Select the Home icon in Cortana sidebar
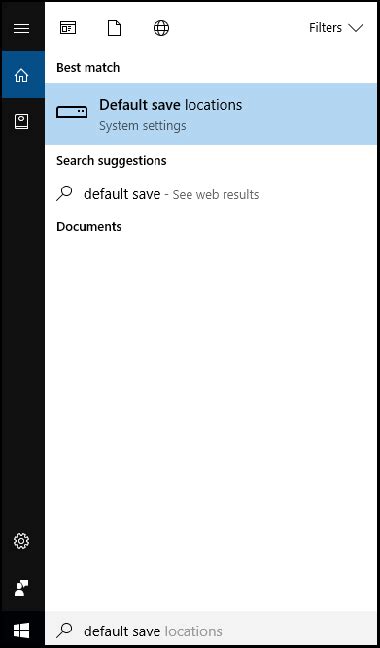Viewport: 380px width, 648px height. [21, 75]
